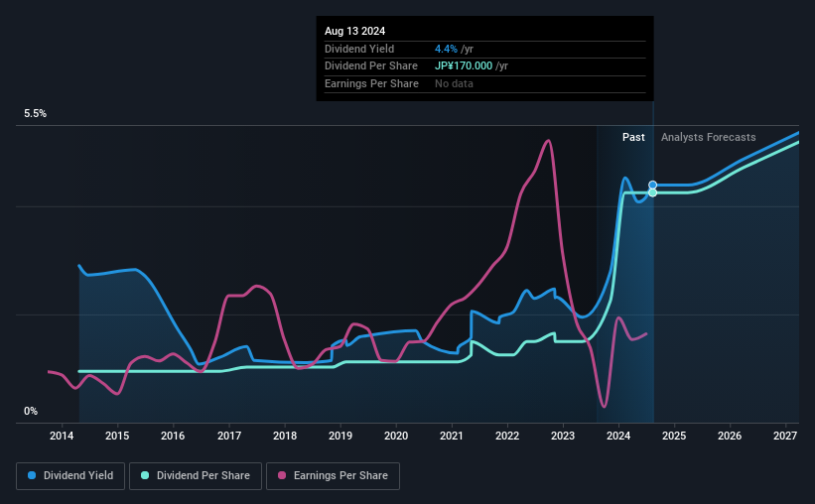Select the 2023 x-axis year label
The image size is (815, 504).
coord(563,436)
